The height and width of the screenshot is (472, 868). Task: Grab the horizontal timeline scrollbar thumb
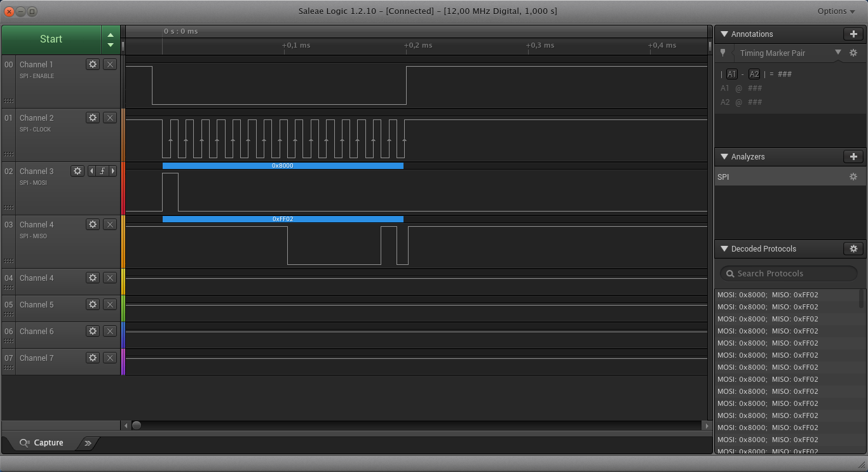136,426
